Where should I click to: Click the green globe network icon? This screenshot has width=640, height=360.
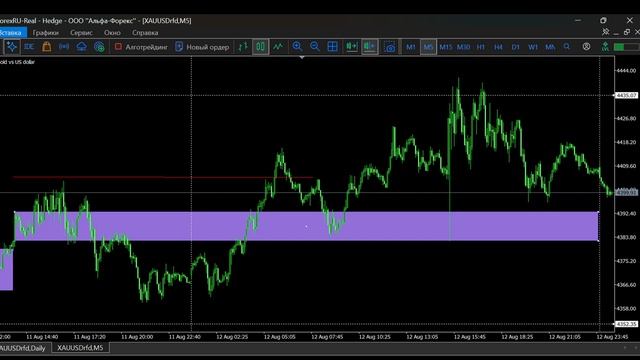(x=99, y=47)
